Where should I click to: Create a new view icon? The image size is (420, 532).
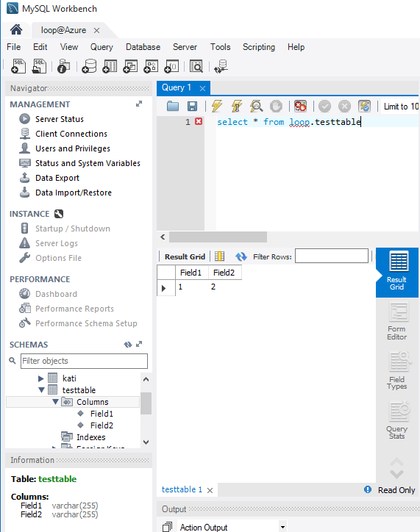click(130, 66)
